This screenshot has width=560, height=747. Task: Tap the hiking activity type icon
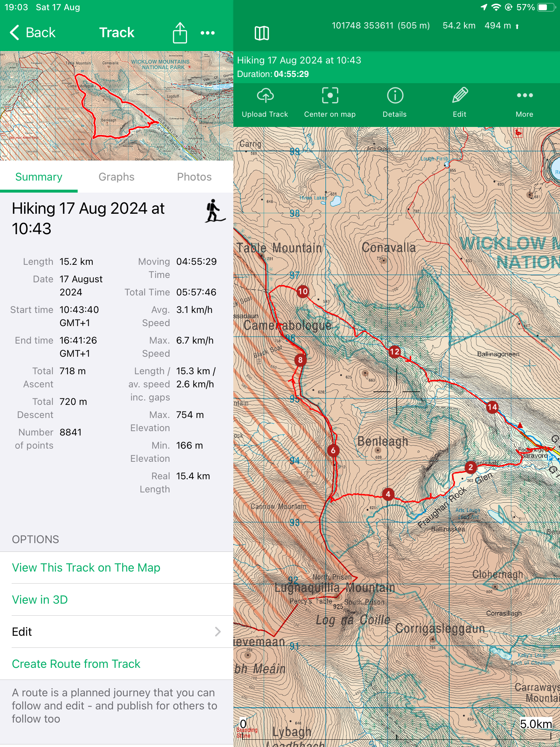pyautogui.click(x=214, y=211)
